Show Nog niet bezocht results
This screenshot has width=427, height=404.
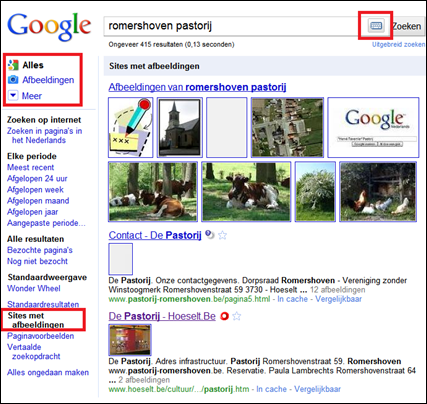(x=37, y=261)
